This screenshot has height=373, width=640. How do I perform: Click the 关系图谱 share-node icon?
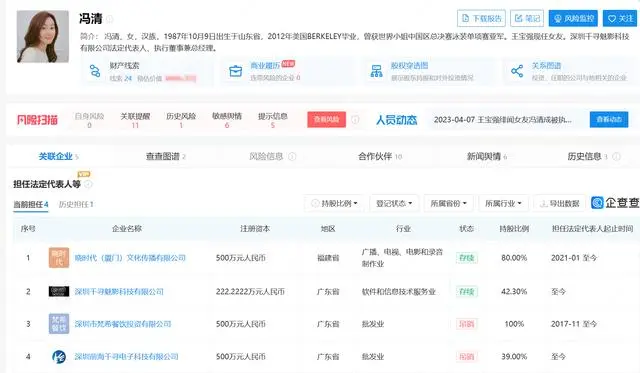(517, 71)
